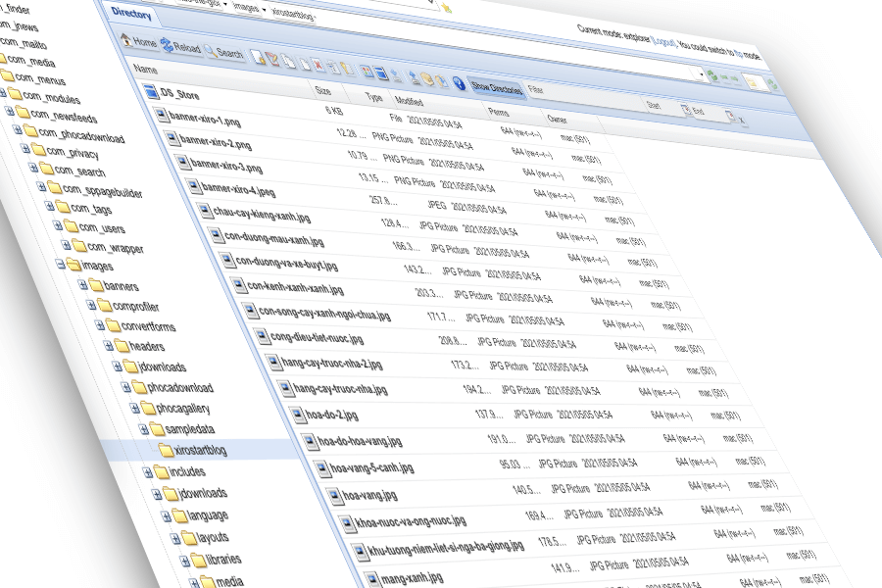Screen dimensions: 882x588
Task: Click the New File/Directory icon
Action: point(258,57)
